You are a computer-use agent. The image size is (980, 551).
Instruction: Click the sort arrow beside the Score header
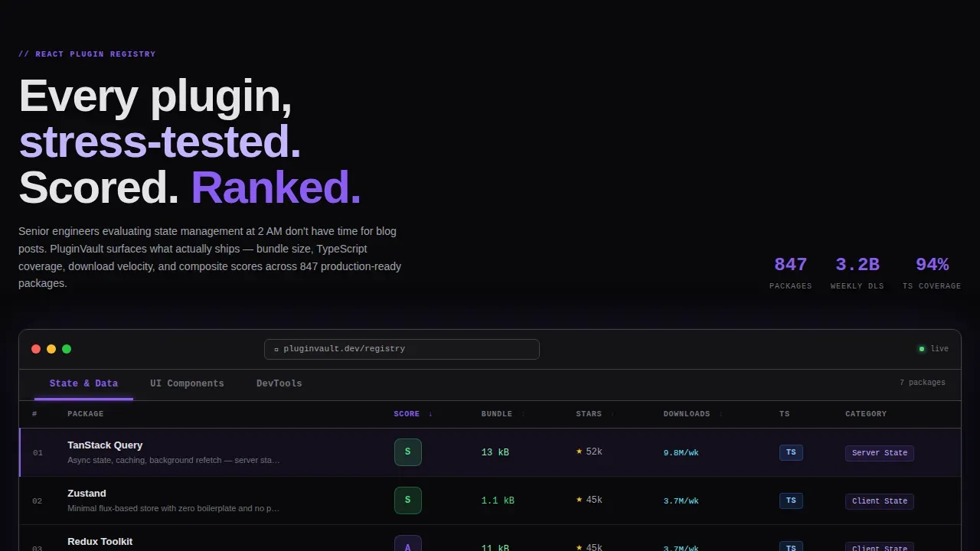[430, 414]
